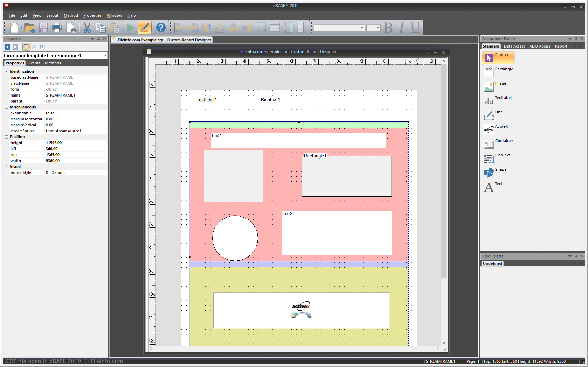The image size is (588, 367).
Task: Select the RichText component icon
Action: (489, 159)
